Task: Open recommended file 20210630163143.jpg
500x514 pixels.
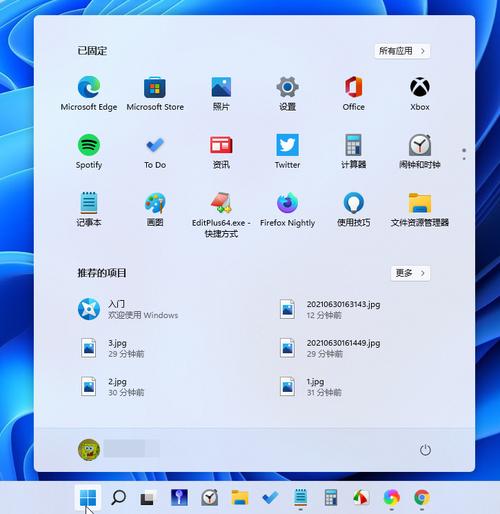Action: [x=330, y=309]
